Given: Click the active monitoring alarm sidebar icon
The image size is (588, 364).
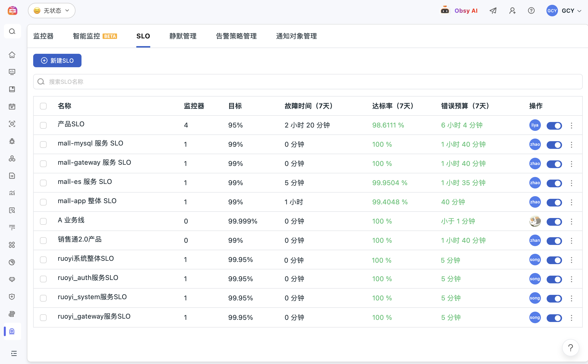Looking at the screenshot, I should click(x=12, y=331).
